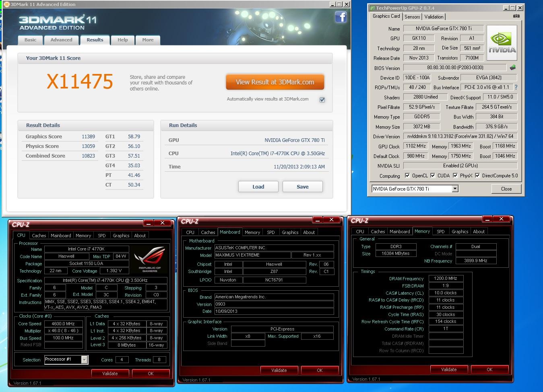This screenshot has height=392, width=543.
Task: Click the Republic of Gamers logo in CPU-Z
Action: [x=149, y=259]
